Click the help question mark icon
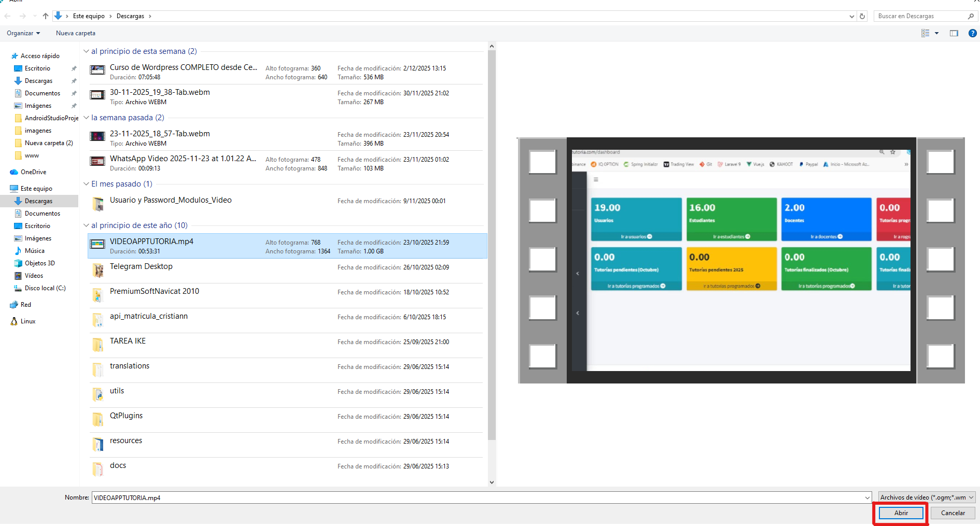The image size is (980, 526). coord(972,33)
